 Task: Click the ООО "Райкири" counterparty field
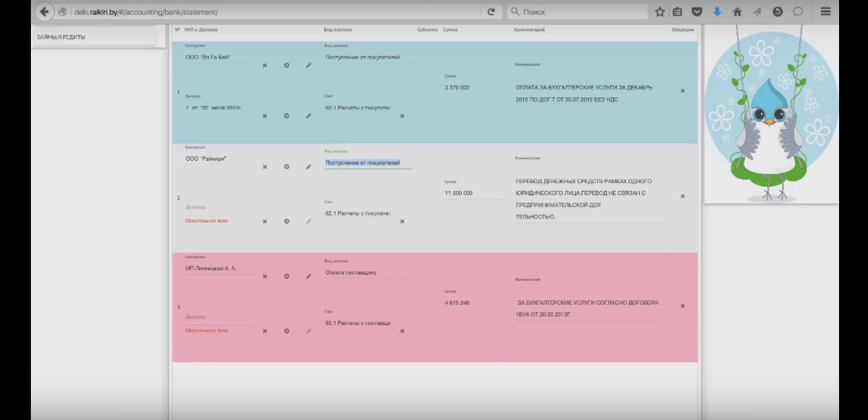[x=219, y=159]
